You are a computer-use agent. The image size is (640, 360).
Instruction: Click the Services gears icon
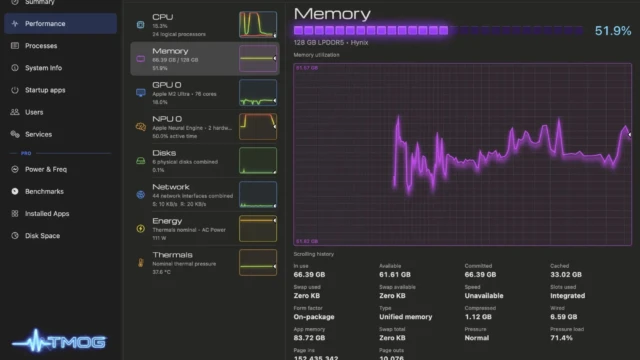[x=15, y=134]
